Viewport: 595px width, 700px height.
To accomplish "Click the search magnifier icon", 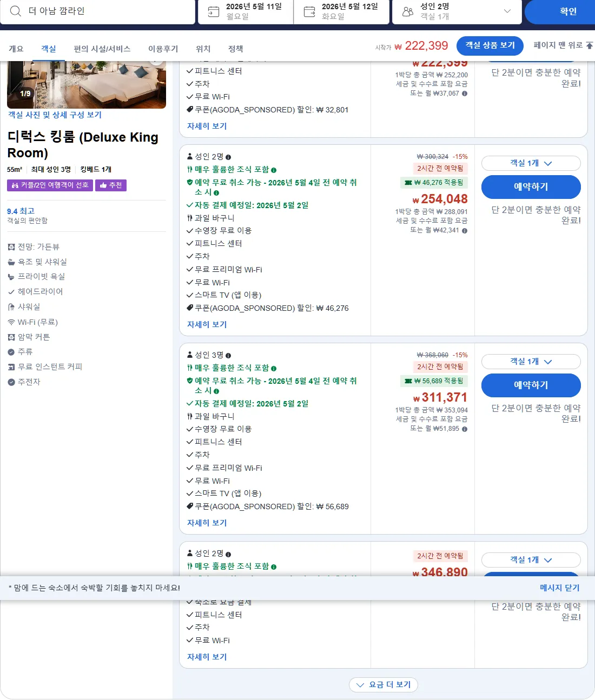I will [x=16, y=11].
